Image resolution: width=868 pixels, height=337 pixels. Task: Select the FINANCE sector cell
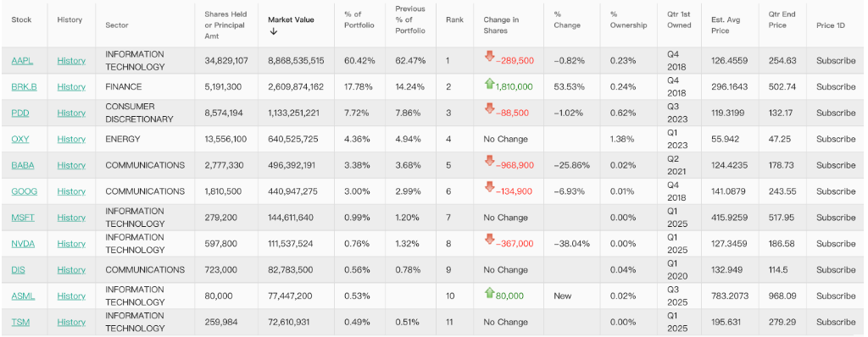point(124,87)
